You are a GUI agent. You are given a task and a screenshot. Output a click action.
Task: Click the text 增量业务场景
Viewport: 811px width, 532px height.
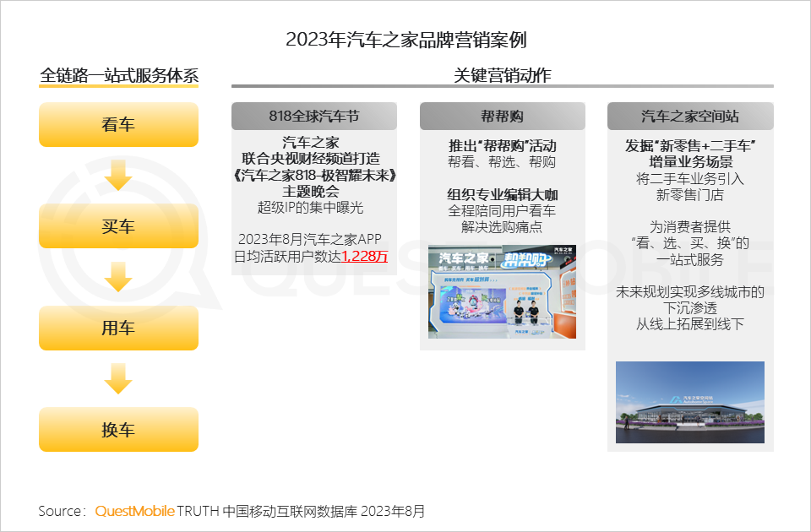pos(690,162)
